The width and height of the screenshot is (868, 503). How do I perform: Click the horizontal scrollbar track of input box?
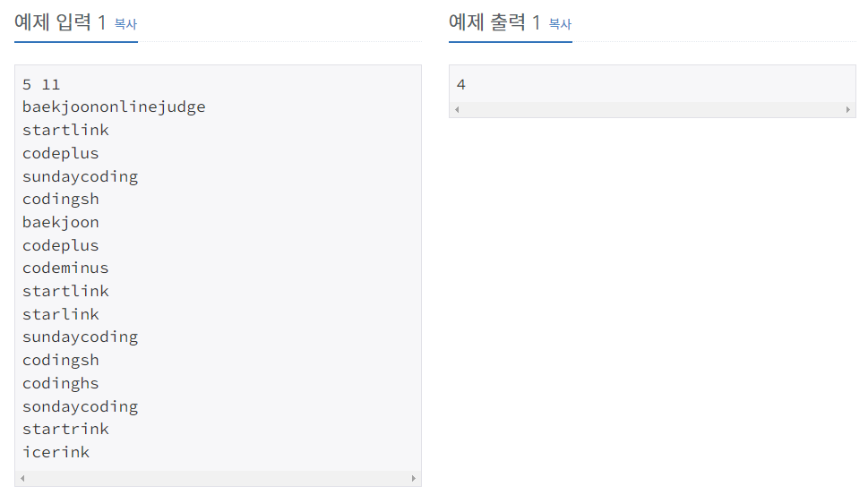(218, 479)
